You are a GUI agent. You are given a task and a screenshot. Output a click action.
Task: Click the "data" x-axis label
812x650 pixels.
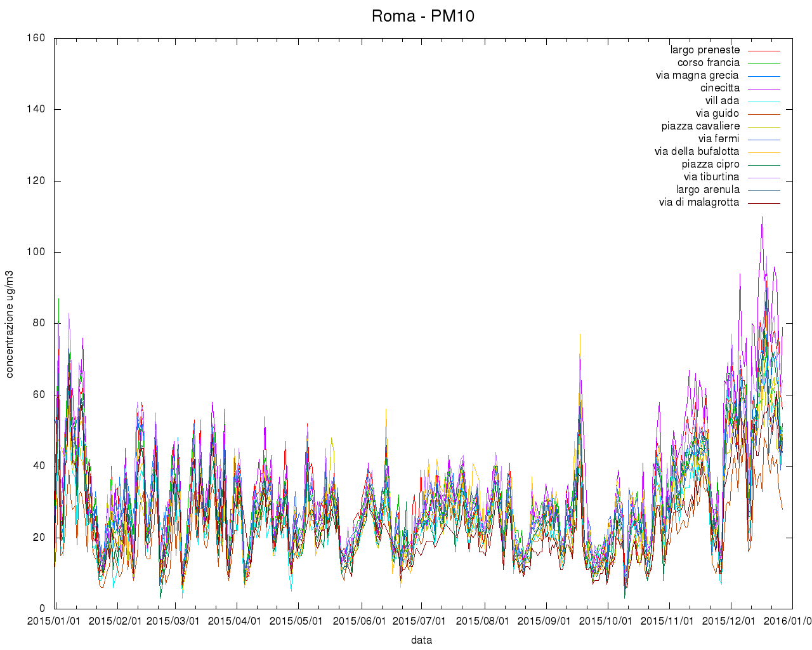(421, 640)
